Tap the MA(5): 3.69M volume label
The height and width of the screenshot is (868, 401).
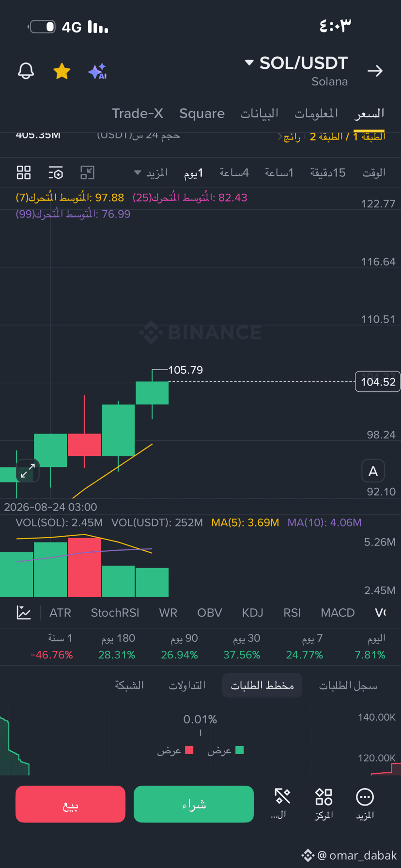pyautogui.click(x=245, y=523)
